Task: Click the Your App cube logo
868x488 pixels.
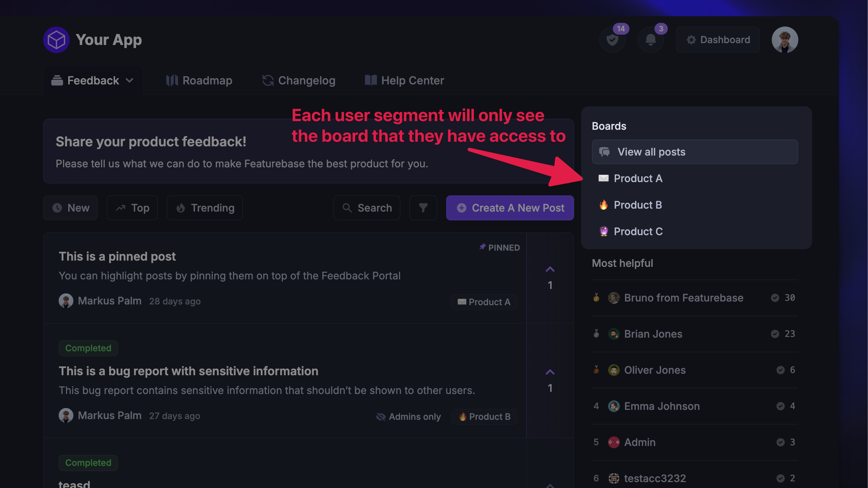Action: point(56,40)
